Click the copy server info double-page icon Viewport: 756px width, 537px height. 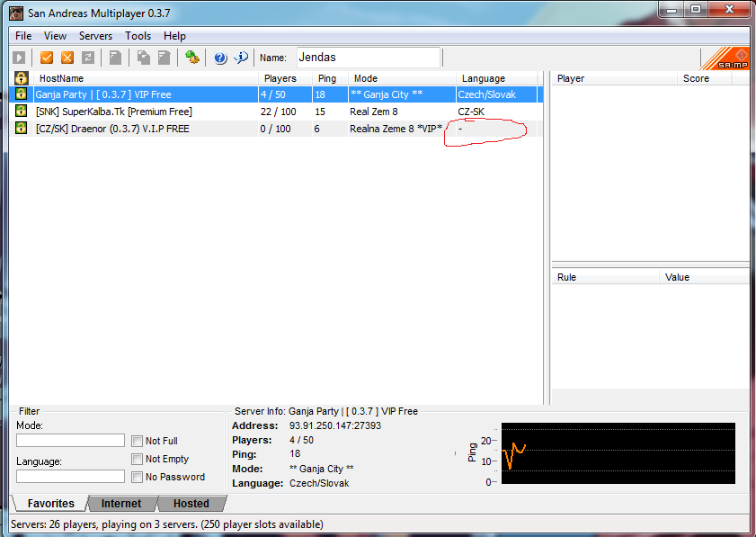tap(144, 58)
